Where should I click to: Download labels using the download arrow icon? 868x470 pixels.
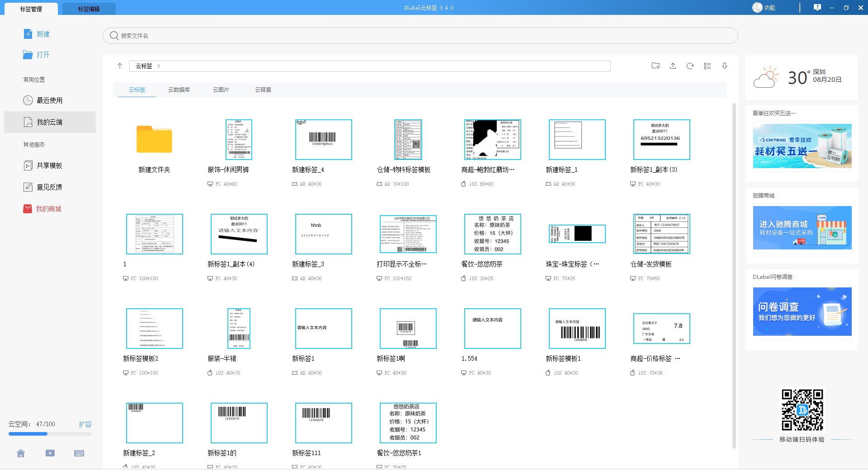[x=725, y=66]
